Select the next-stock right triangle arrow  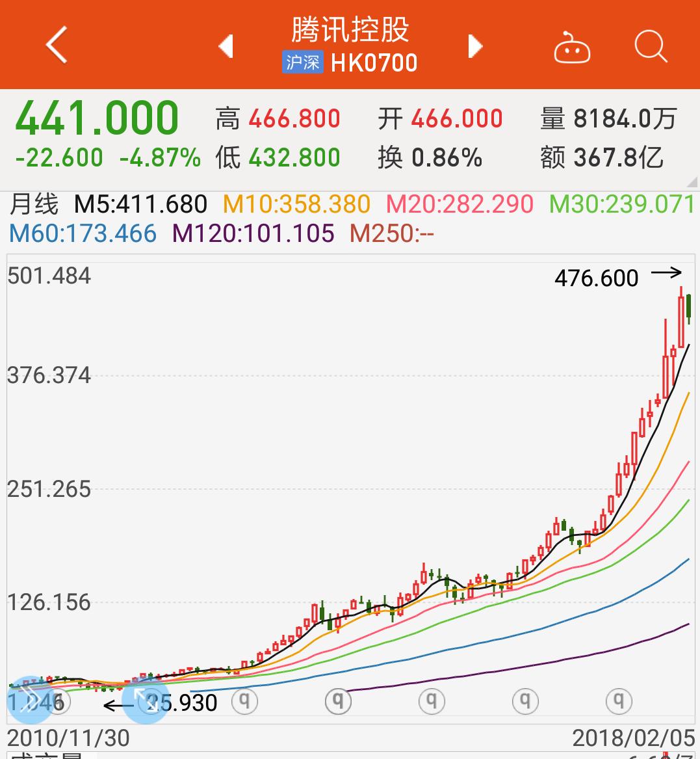[x=475, y=46]
